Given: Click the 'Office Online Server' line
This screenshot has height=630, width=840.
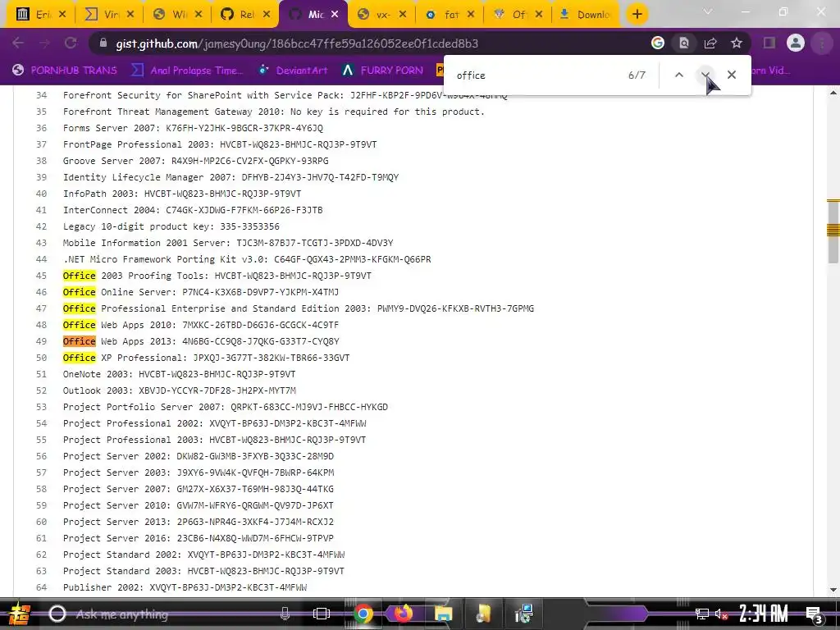Looking at the screenshot, I should (x=201, y=292).
